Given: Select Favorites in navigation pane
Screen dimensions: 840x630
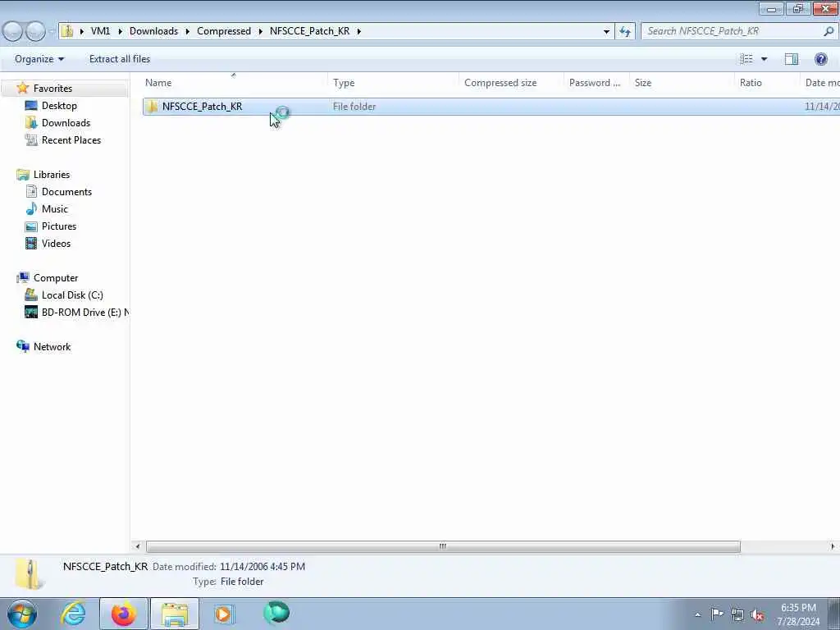Looking at the screenshot, I should tap(52, 89).
